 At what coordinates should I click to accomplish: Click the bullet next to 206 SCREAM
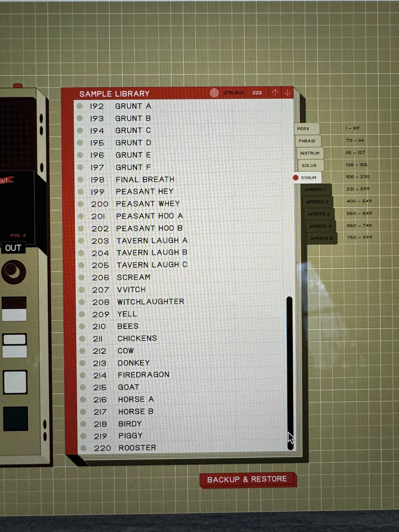point(82,277)
